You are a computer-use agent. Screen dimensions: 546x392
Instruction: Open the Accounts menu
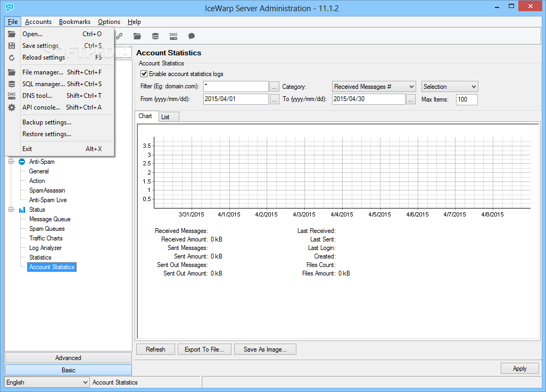point(38,22)
